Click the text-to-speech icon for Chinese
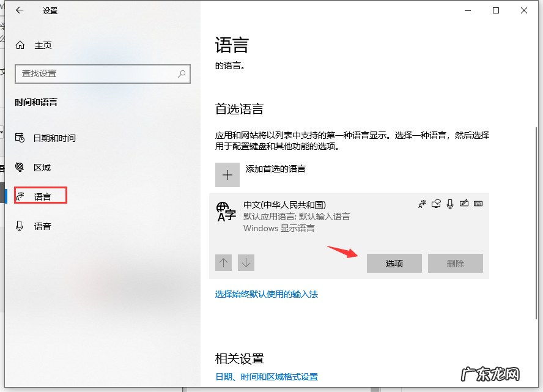The image size is (543, 392). click(x=436, y=204)
